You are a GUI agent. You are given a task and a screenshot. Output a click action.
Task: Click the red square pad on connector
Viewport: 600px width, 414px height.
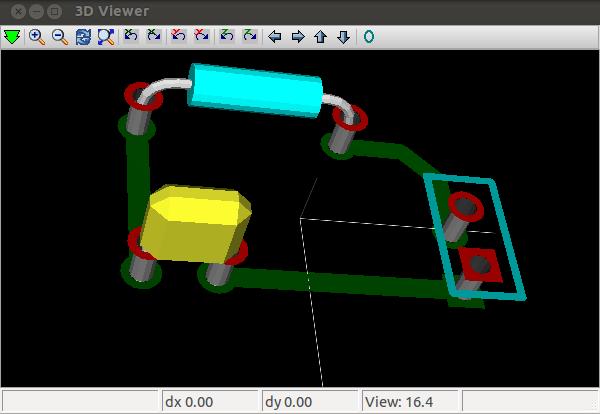[479, 265]
